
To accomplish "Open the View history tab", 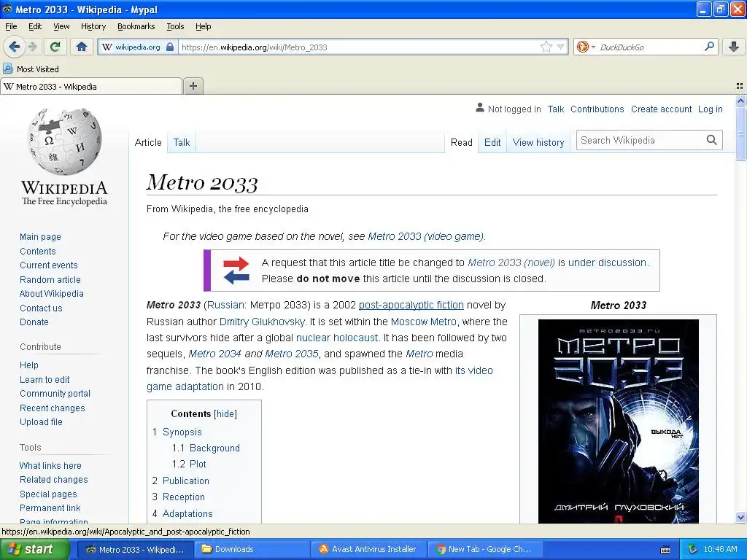I will pyautogui.click(x=538, y=142).
